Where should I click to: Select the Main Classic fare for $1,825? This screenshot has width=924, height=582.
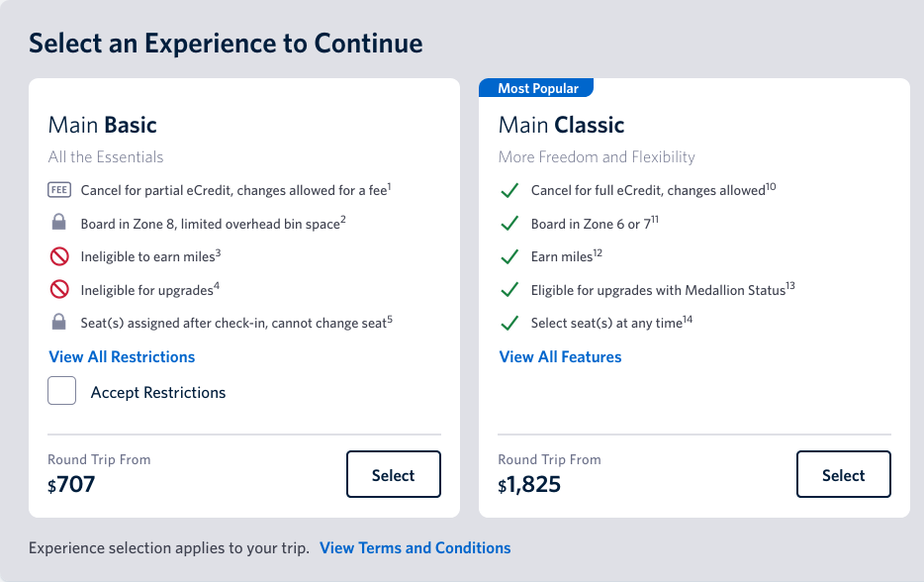pos(844,474)
